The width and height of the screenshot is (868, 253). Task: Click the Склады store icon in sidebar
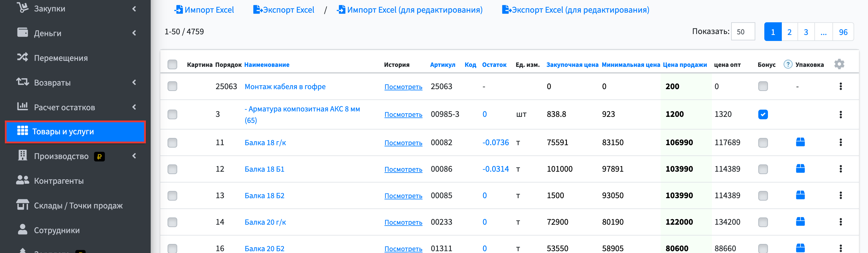pyautogui.click(x=23, y=205)
